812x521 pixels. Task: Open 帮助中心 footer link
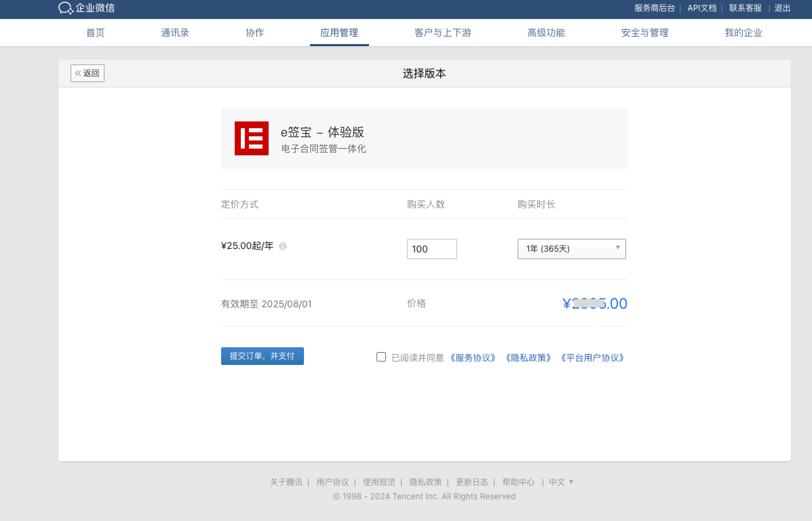pos(518,482)
